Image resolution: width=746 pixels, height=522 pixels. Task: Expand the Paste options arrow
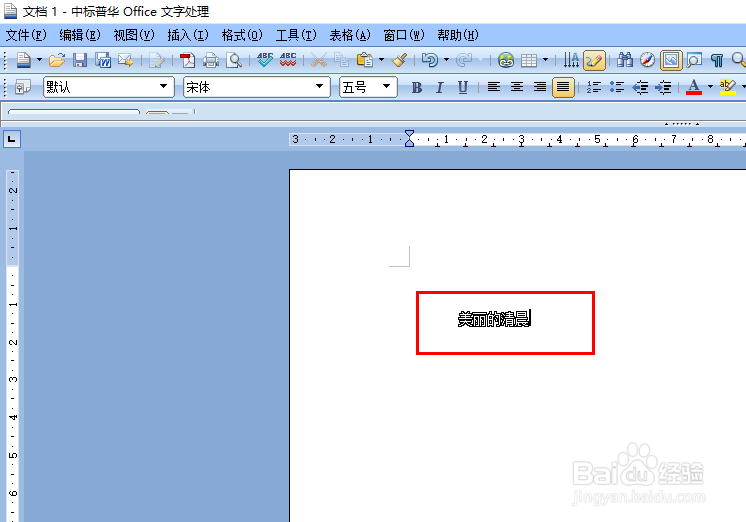pyautogui.click(x=381, y=60)
